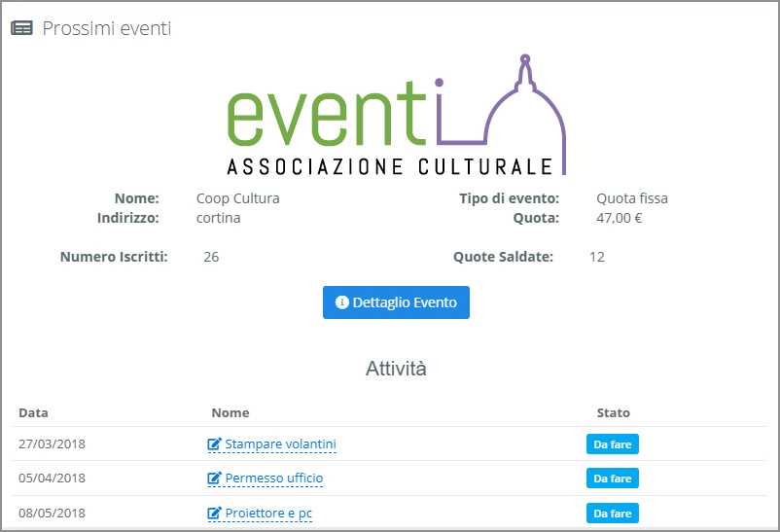Viewport: 780px width, 532px height.
Task: Click the Prossimi eventi list icon
Action: point(21,28)
